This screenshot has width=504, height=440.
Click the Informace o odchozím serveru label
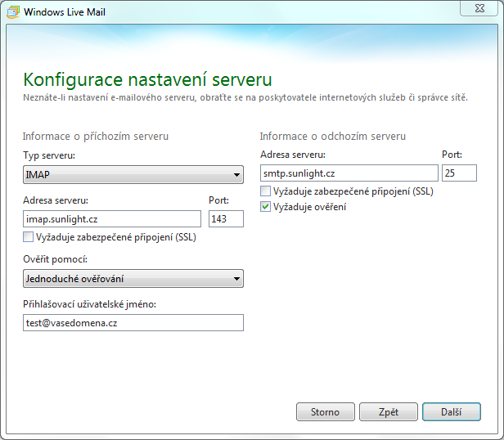(x=333, y=137)
